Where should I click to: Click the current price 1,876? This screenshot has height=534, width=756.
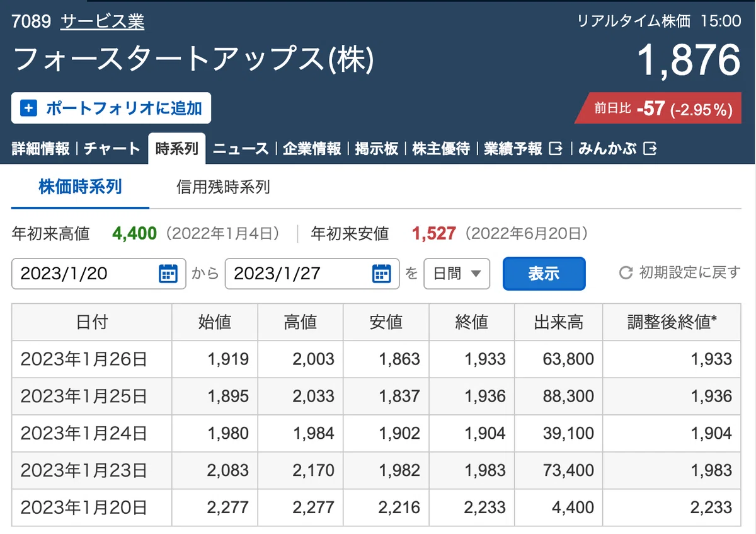pyautogui.click(x=689, y=61)
